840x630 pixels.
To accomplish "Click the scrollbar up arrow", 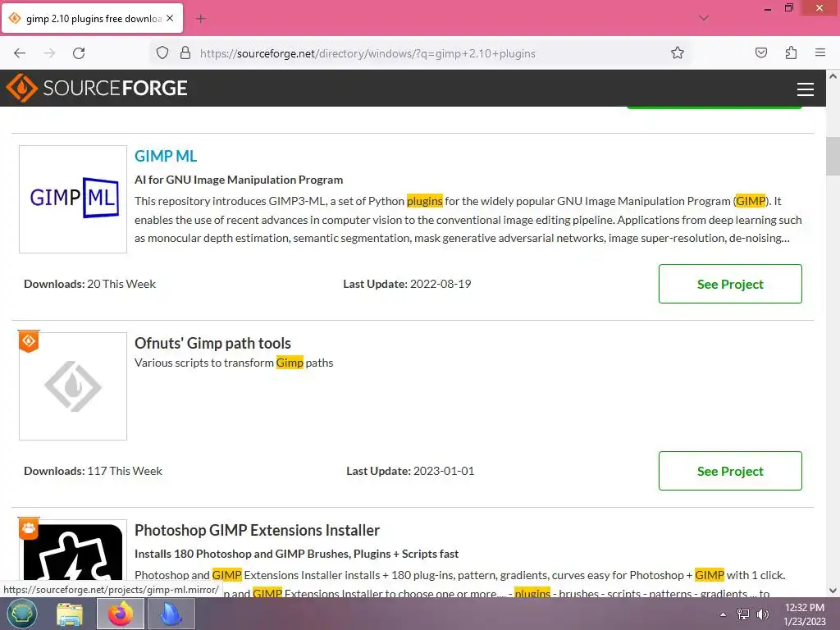I will 833,76.
